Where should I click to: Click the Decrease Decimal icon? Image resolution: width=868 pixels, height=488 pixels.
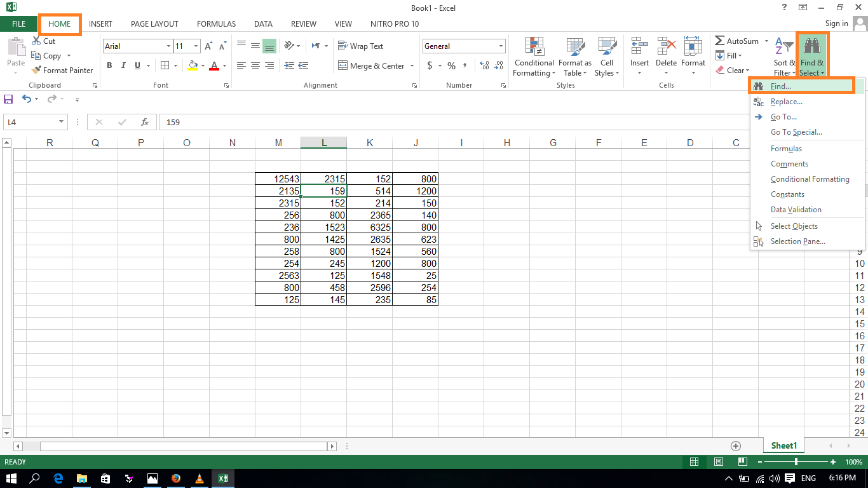click(499, 66)
